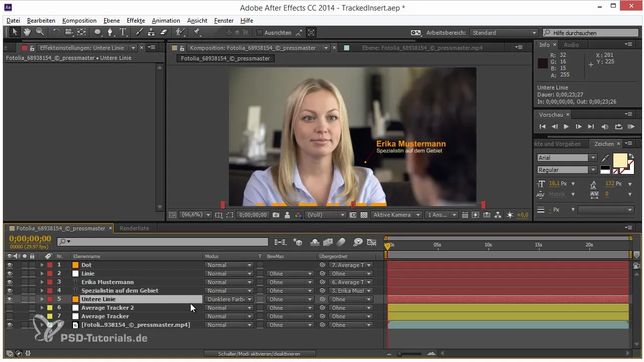Open the Arbeitsbereich Standard dropdown
Image resolution: width=644 pixels, height=362 pixels.
point(504,33)
